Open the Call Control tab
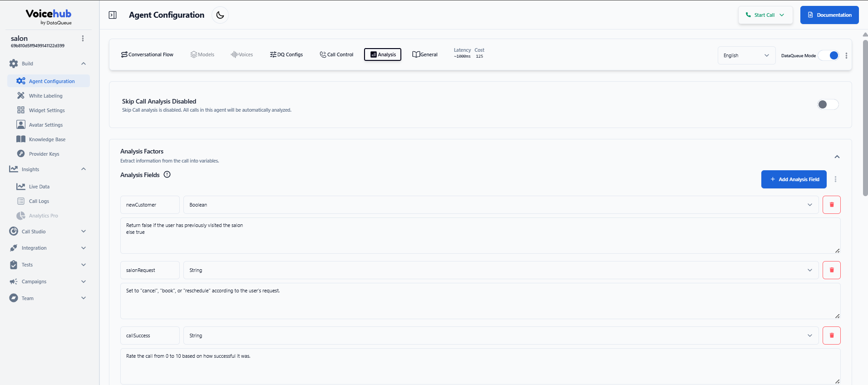The height and width of the screenshot is (385, 868). coord(336,54)
